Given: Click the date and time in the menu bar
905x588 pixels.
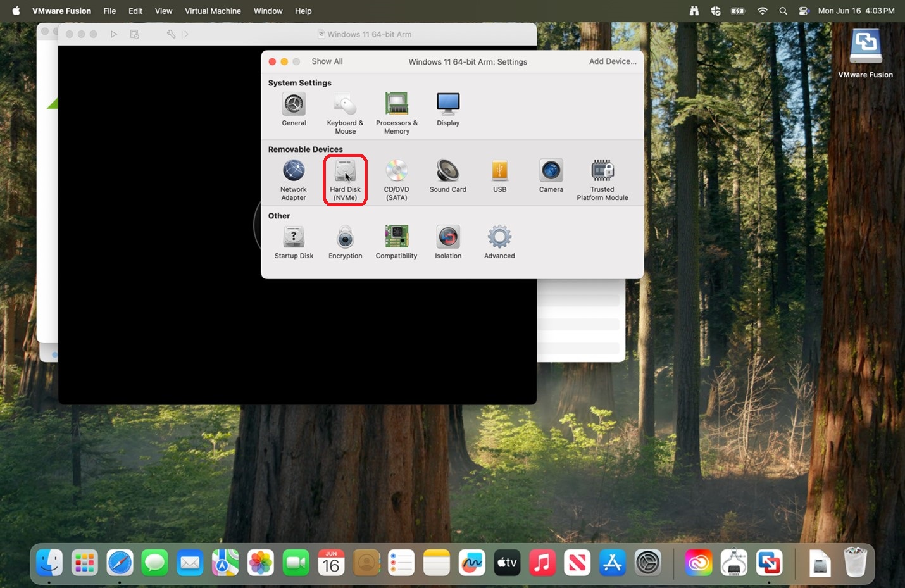Looking at the screenshot, I should (856, 11).
